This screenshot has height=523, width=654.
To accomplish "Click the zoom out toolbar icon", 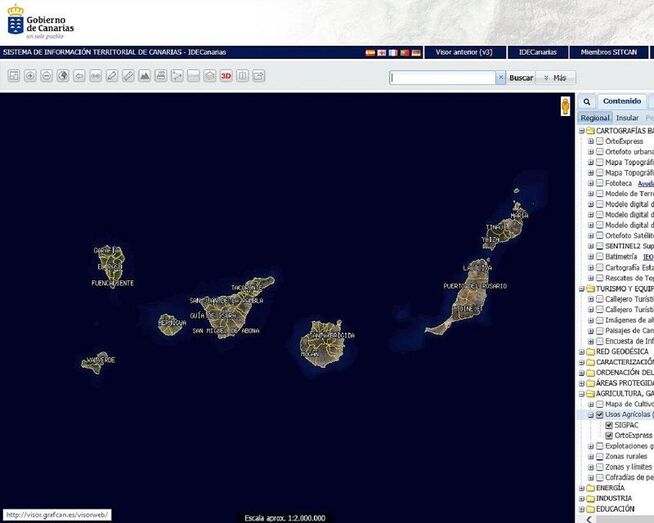I will pyautogui.click(x=46, y=76).
